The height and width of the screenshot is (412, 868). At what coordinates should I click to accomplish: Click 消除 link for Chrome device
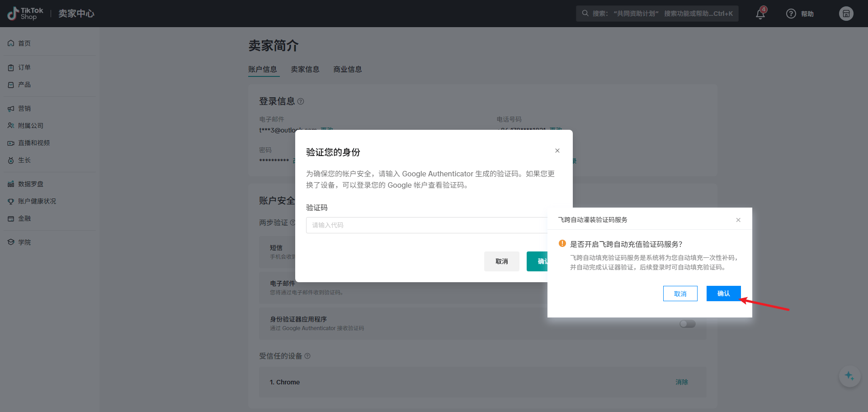(681, 382)
